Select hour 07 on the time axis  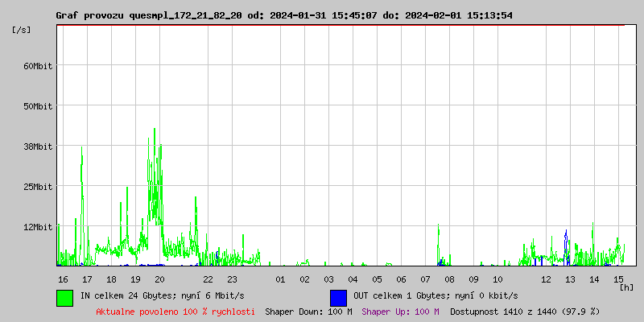(x=425, y=279)
